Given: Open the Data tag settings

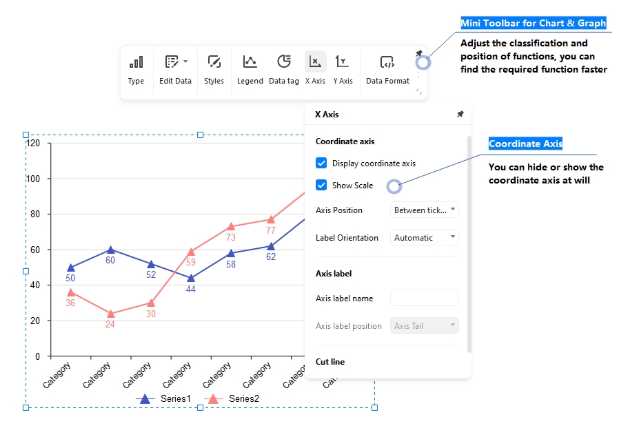Looking at the screenshot, I should pyautogui.click(x=284, y=69).
